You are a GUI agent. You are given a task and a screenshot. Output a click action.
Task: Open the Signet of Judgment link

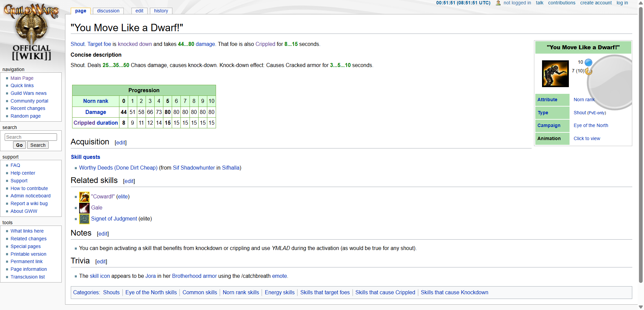[114, 219]
